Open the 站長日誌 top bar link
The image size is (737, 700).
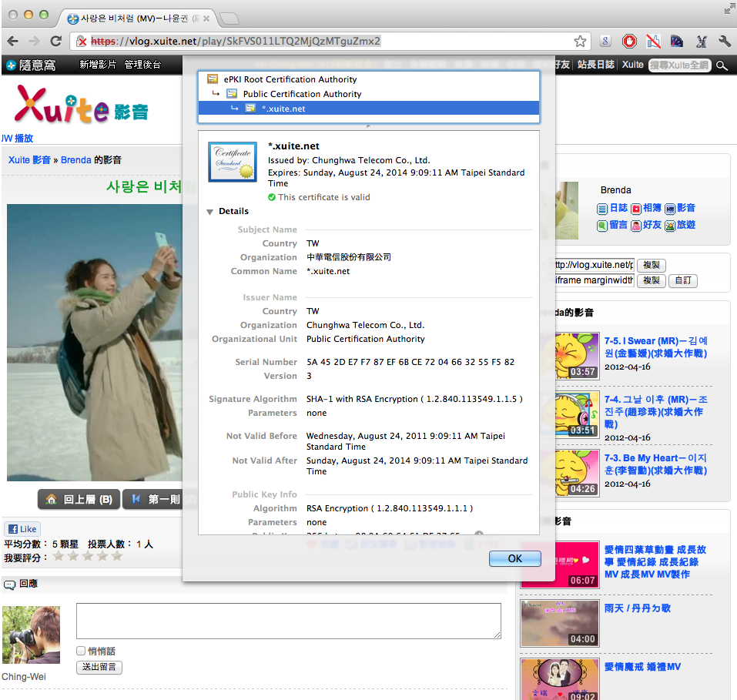coord(595,65)
